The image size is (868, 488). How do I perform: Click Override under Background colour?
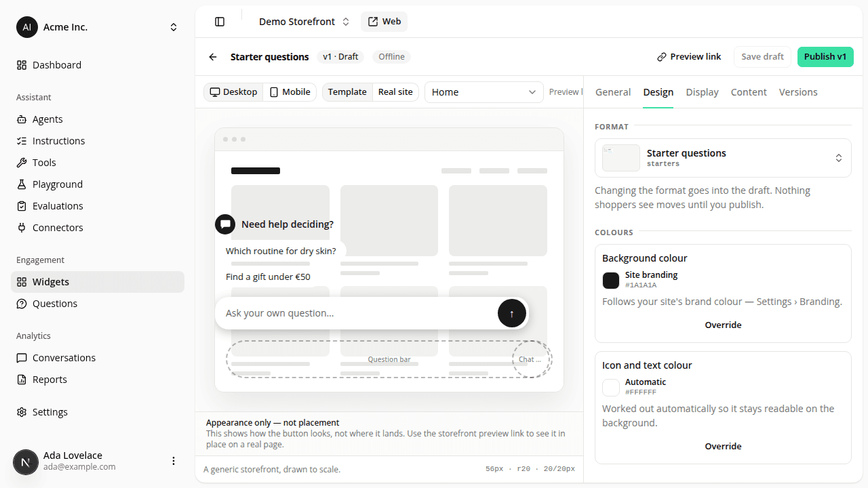click(723, 325)
